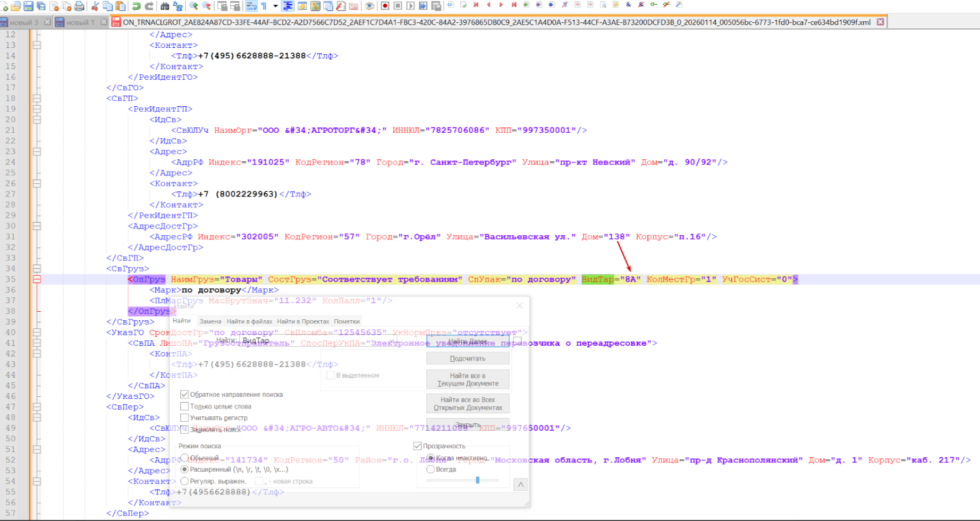Close the 'новый 3' tab
Viewport: 980px width, 521px height.
[47, 22]
